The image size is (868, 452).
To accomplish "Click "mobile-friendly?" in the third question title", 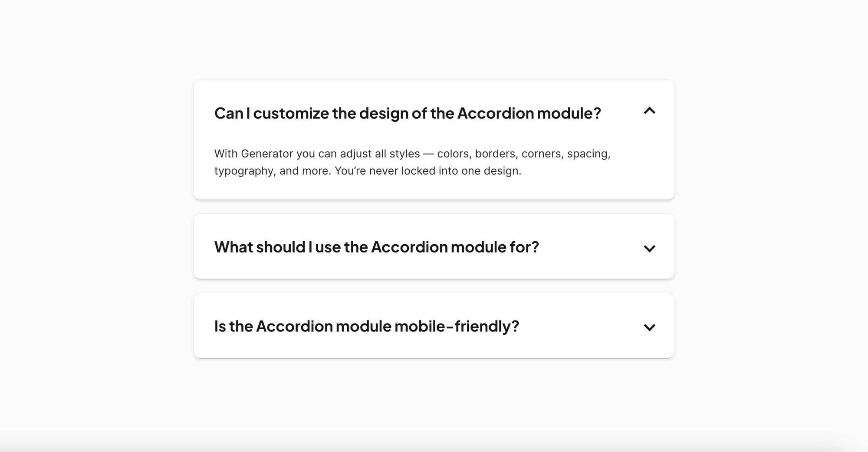I will click(457, 326).
